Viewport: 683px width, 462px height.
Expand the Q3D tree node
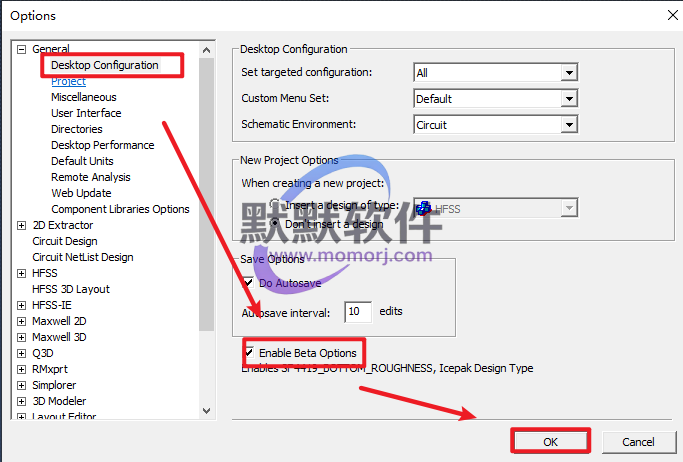22,353
